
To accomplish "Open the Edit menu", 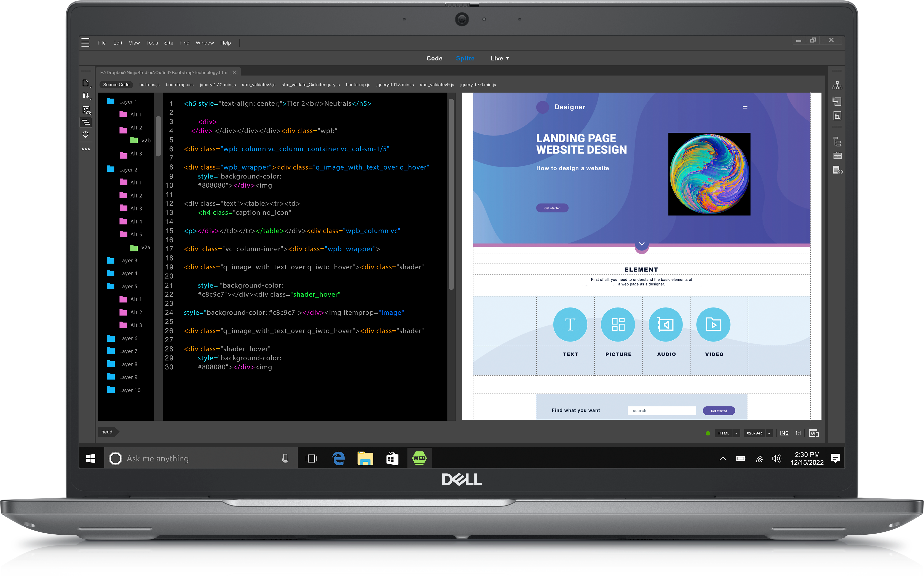I will 118,43.
